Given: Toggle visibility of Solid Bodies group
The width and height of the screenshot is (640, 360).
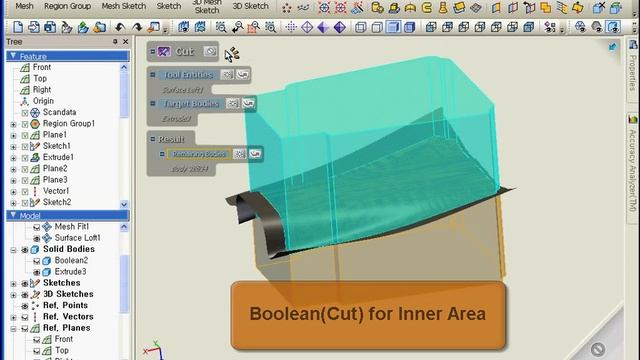Looking at the screenshot, I should [25, 249].
